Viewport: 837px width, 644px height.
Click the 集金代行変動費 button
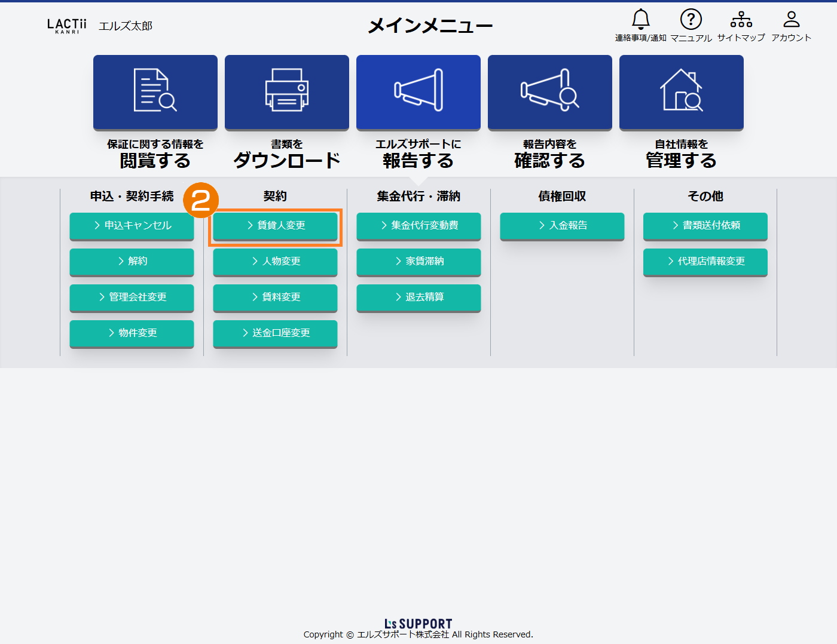click(x=418, y=226)
